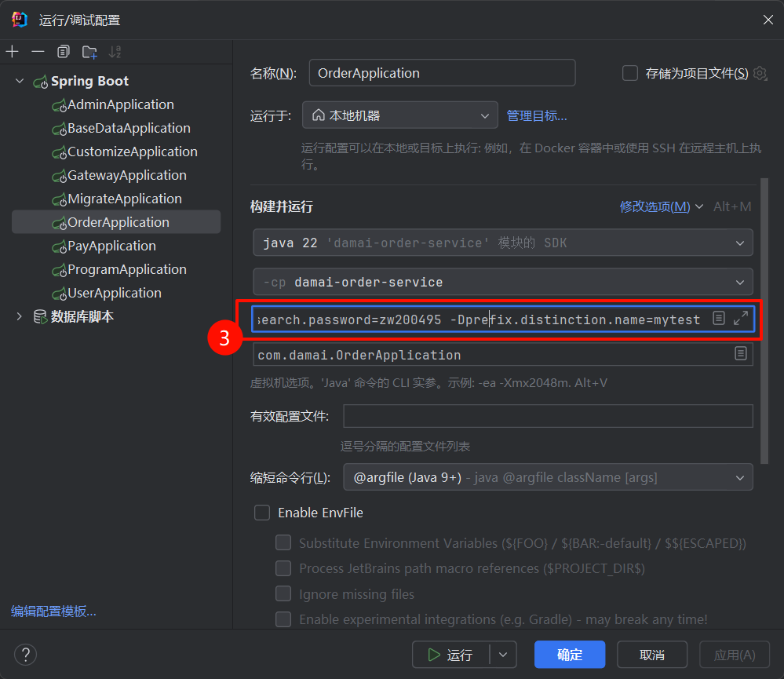The width and height of the screenshot is (784, 679).
Task: Select OrderApplication configuration
Action: (x=116, y=222)
